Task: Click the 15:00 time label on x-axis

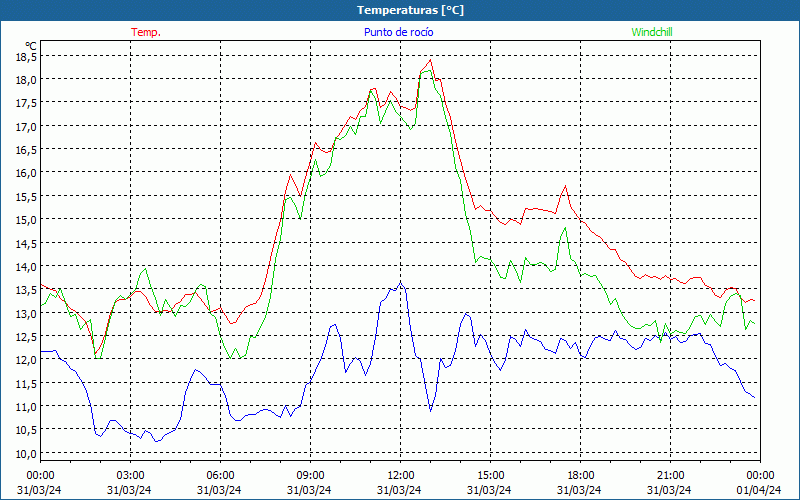Action: 490,476
